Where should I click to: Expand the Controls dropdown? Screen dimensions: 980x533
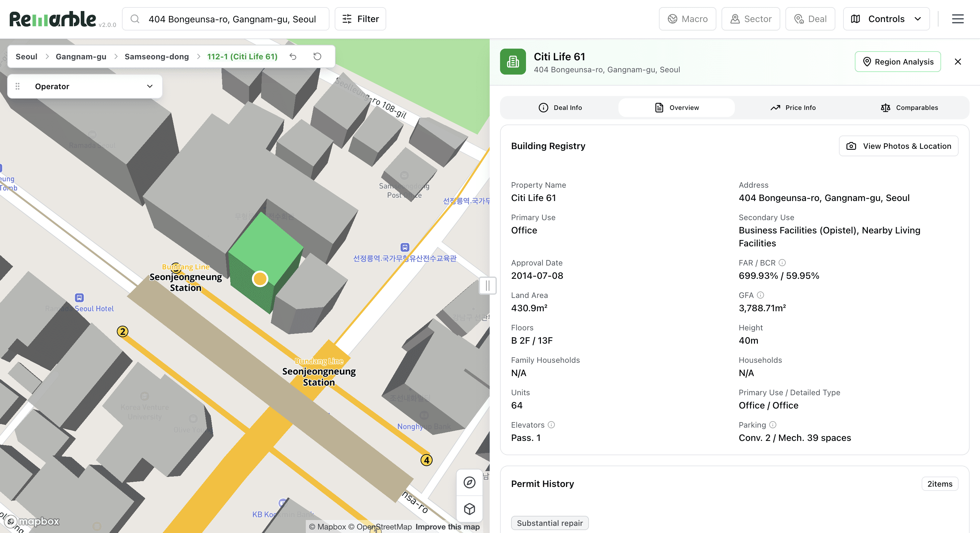pyautogui.click(x=886, y=18)
